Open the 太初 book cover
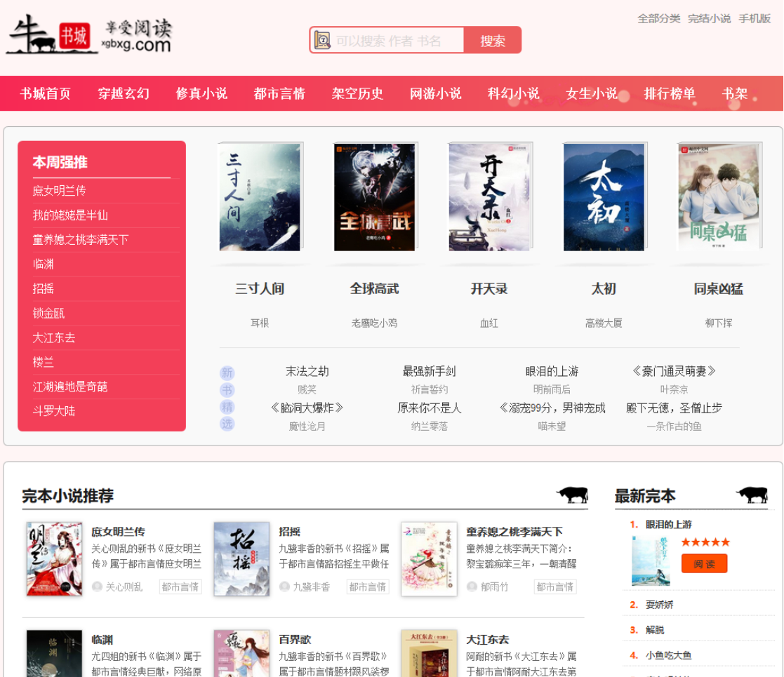 604,197
